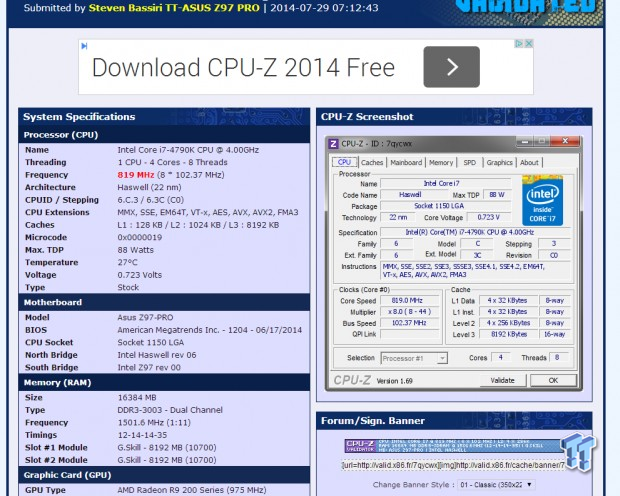This screenshot has height=496, width=620.
Task: Click the ad arrow button
Action: click(x=452, y=67)
